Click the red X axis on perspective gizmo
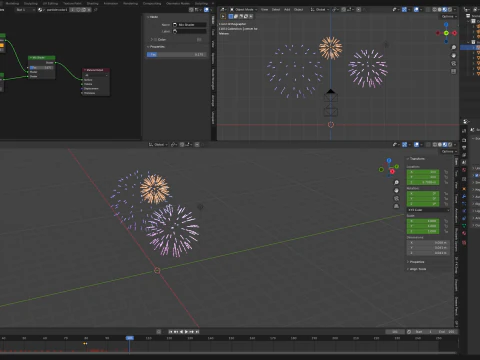Screen dimensions: 480x360 [392, 171]
